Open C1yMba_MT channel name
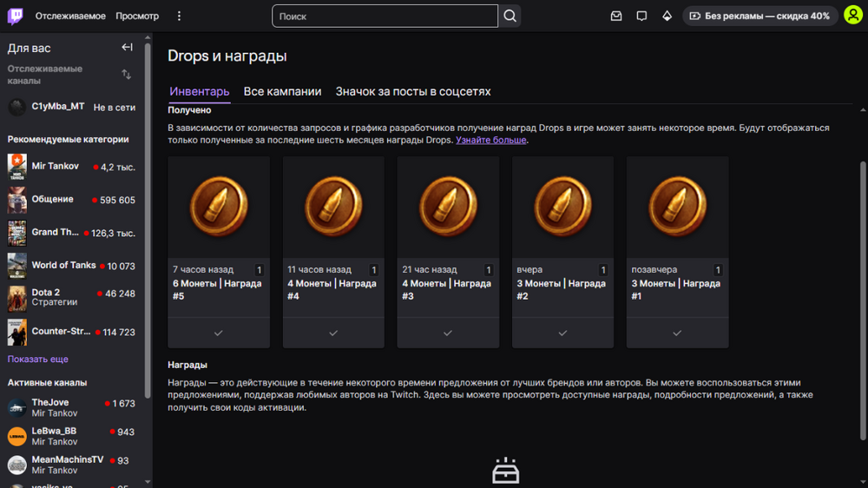Viewport: 868px width, 488px height. tap(58, 106)
